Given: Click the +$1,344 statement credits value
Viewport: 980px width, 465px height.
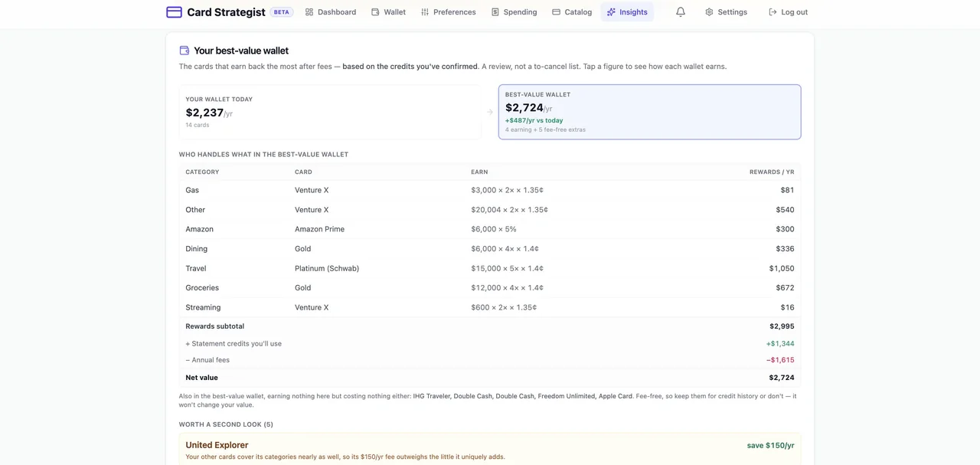Looking at the screenshot, I should pyautogui.click(x=780, y=344).
